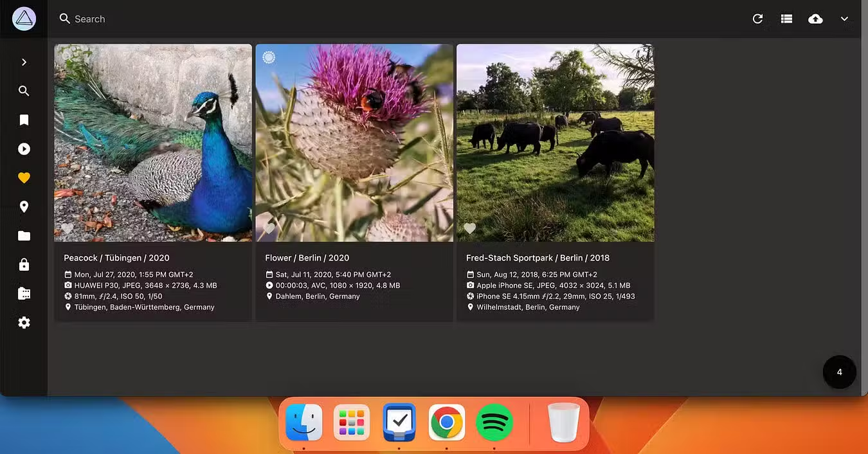Open Settings gear in sidebar
Screen dimensions: 868x454
point(24,323)
